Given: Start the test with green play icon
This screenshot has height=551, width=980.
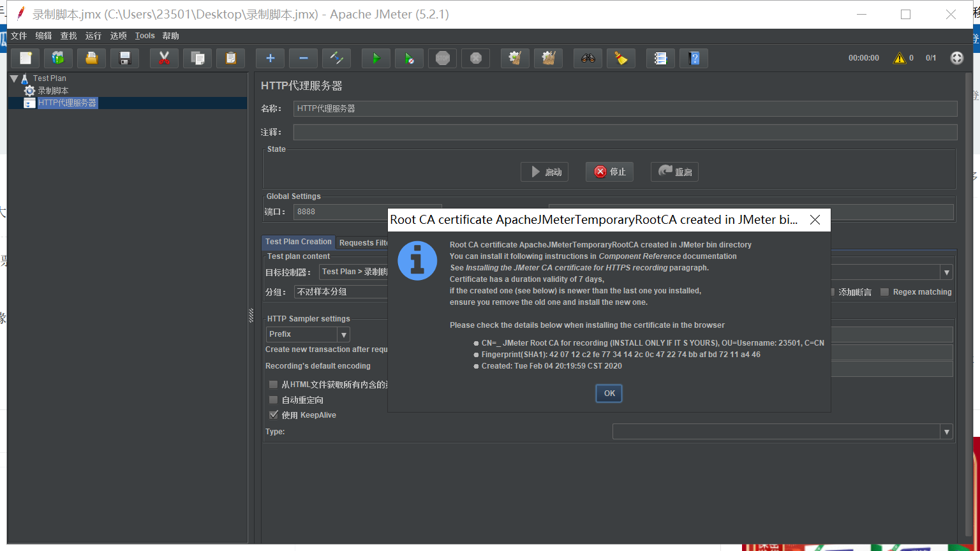Looking at the screenshot, I should 376,58.
